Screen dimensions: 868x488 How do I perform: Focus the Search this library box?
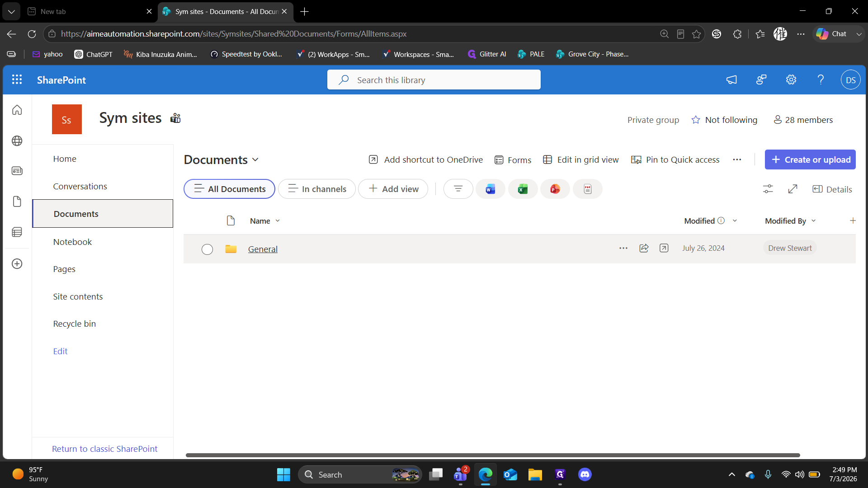(434, 80)
